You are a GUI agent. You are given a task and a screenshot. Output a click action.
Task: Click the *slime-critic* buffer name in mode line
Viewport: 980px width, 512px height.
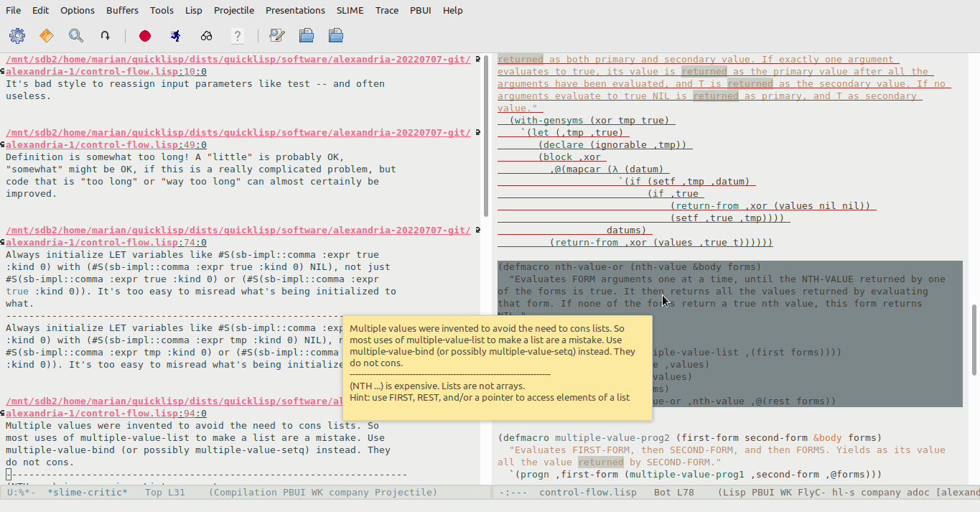point(88,493)
